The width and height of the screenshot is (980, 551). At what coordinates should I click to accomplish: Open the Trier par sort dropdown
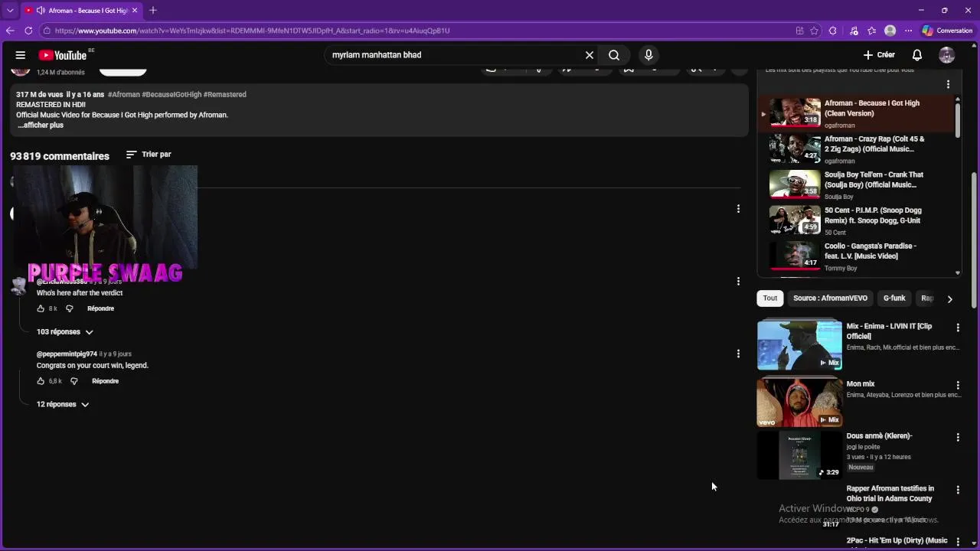[x=149, y=155]
